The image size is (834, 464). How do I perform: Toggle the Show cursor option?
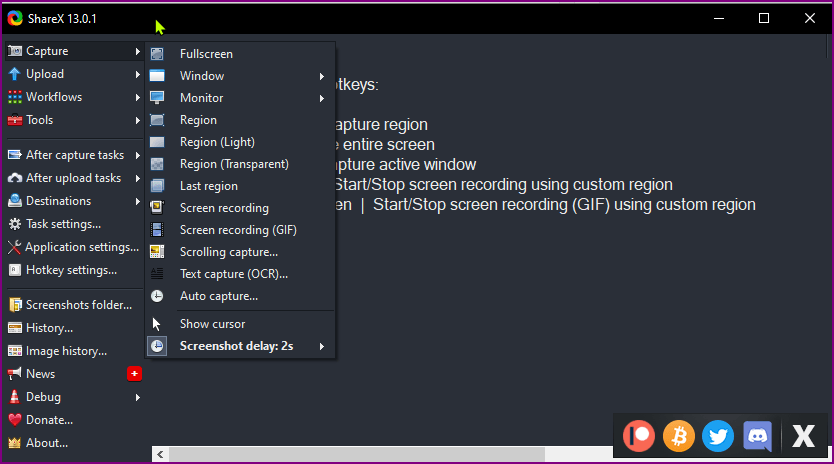click(240, 324)
